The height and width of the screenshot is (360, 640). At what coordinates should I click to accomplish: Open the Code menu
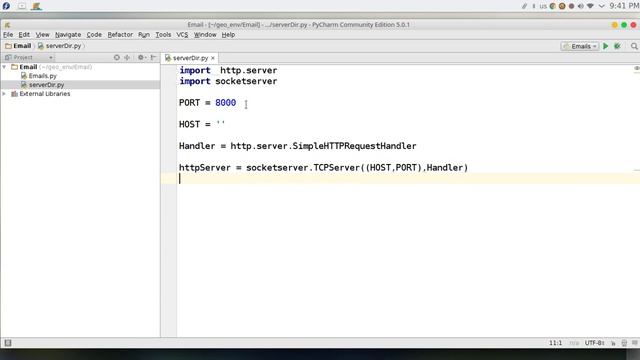[x=94, y=35]
